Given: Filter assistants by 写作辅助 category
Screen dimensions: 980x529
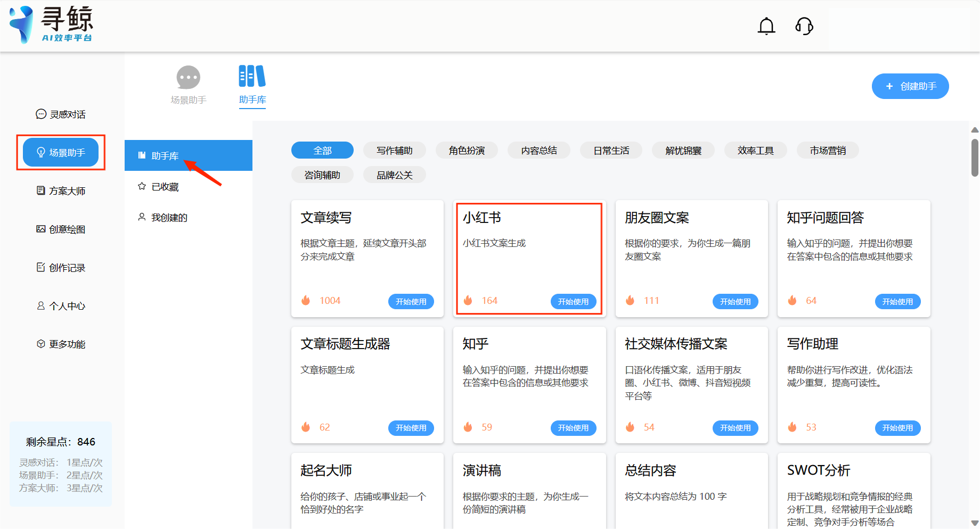Looking at the screenshot, I should (394, 151).
